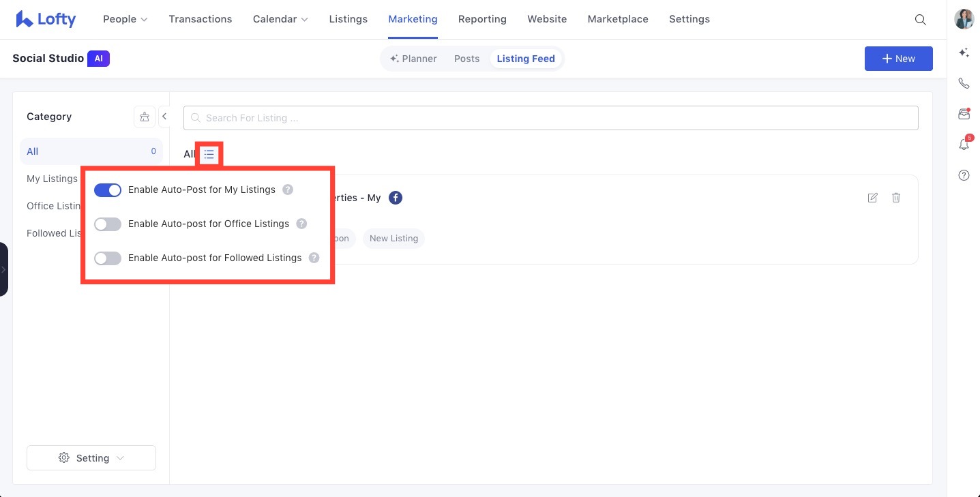Screen dimensions: 980x497
Task: Enable Auto-post for Office Listings
Action: pos(107,224)
